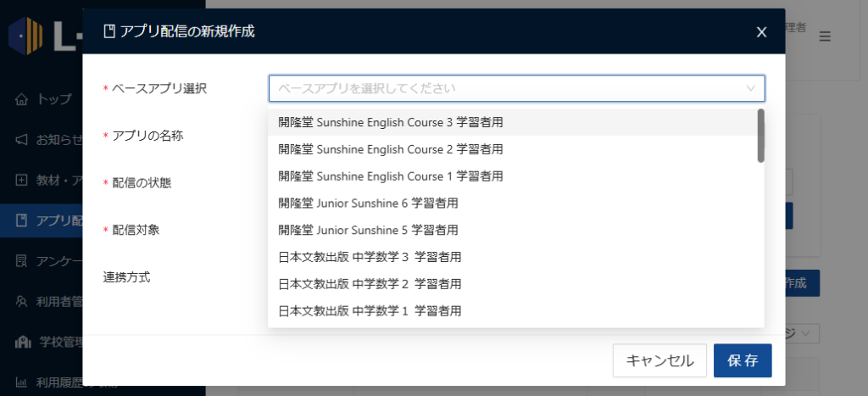The height and width of the screenshot is (396, 868).
Task: Pick 日本文教出版 中学数学 3 学習者用
Action: click(513, 257)
